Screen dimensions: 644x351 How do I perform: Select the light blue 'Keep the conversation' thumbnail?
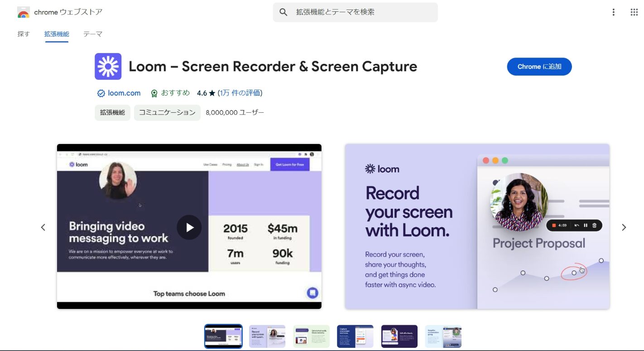pyautogui.click(x=443, y=337)
